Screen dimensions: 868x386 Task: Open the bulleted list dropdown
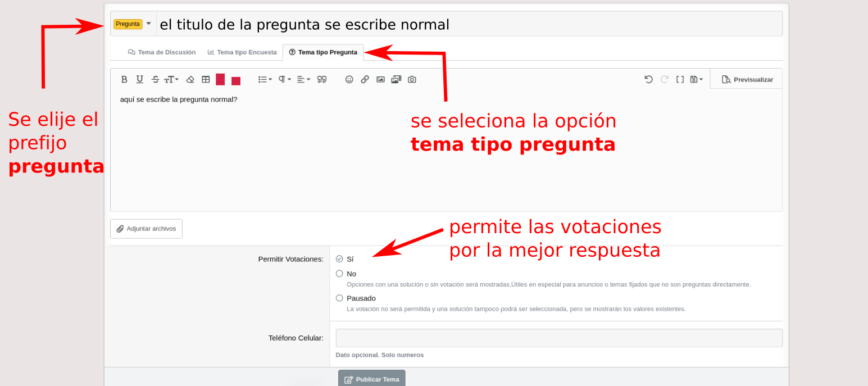point(263,79)
